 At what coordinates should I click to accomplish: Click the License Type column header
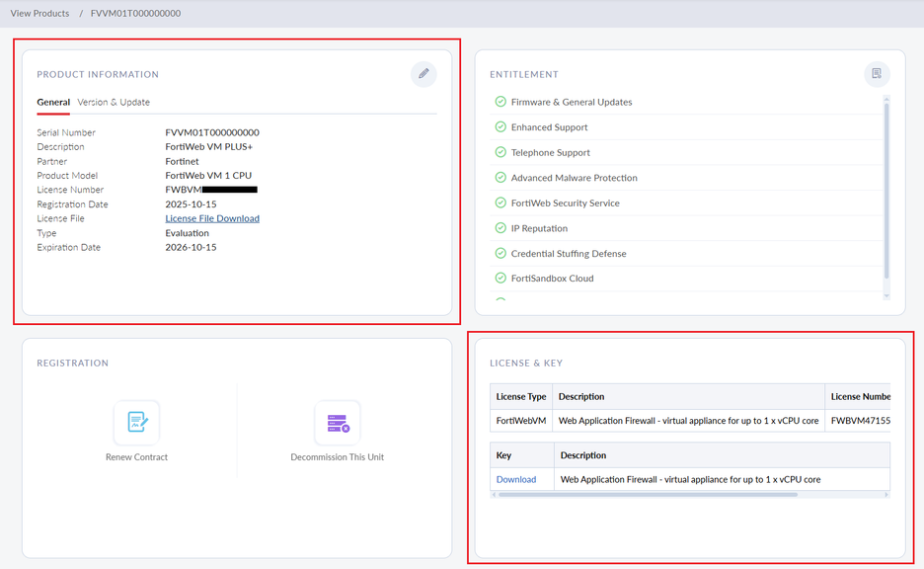(521, 397)
